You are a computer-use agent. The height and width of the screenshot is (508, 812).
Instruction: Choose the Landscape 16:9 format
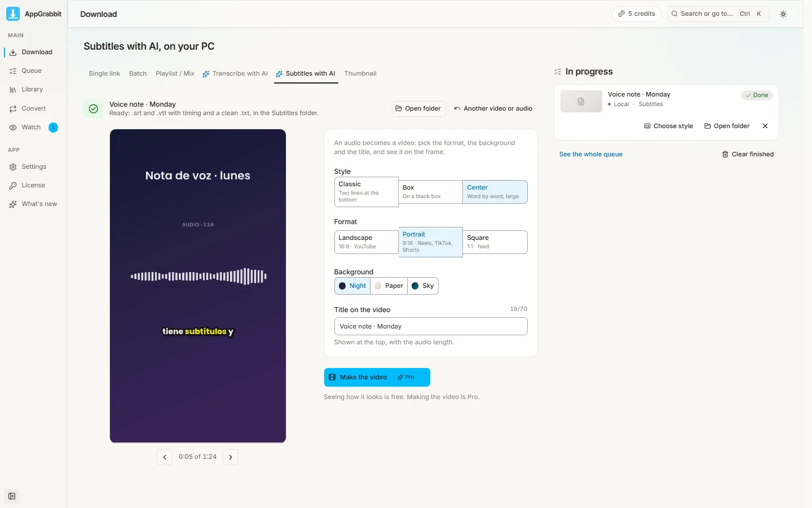366,242
